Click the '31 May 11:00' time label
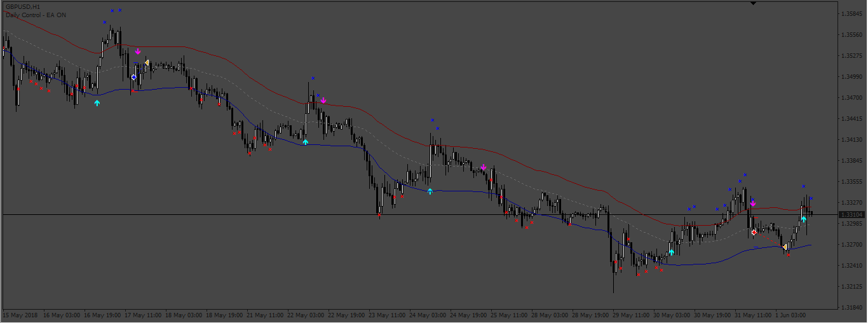Viewport: 868px width, 323px height. click(x=752, y=315)
